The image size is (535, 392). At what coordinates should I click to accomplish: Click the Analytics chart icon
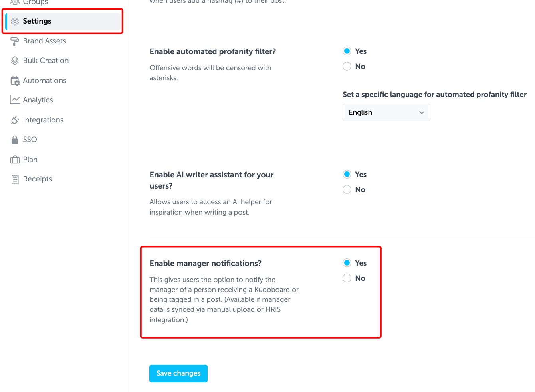(15, 100)
